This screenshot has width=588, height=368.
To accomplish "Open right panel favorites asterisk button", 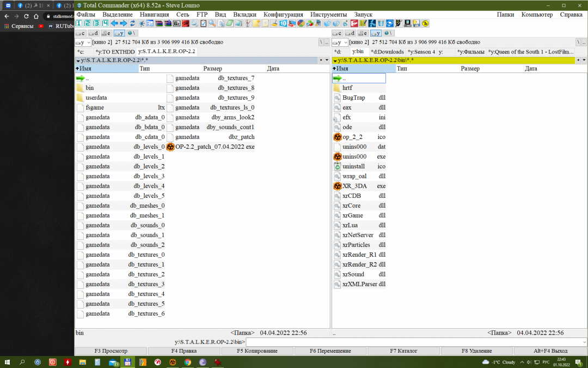I will [x=578, y=60].
